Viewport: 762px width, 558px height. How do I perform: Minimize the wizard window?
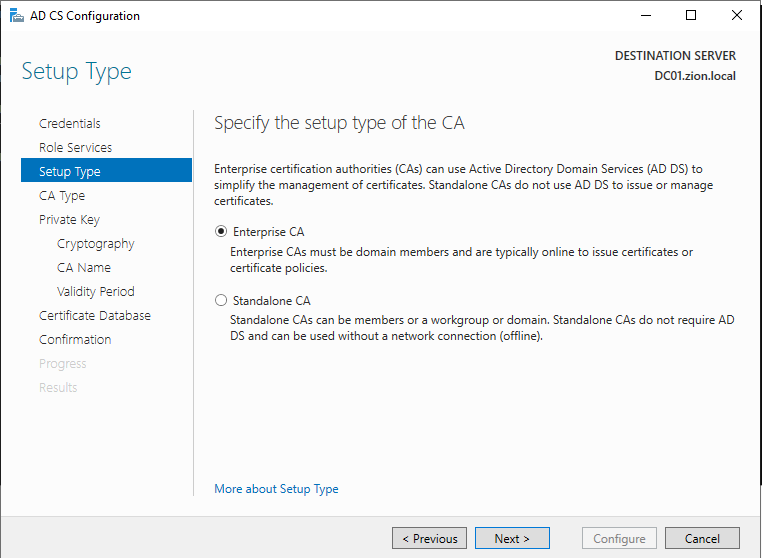click(645, 16)
